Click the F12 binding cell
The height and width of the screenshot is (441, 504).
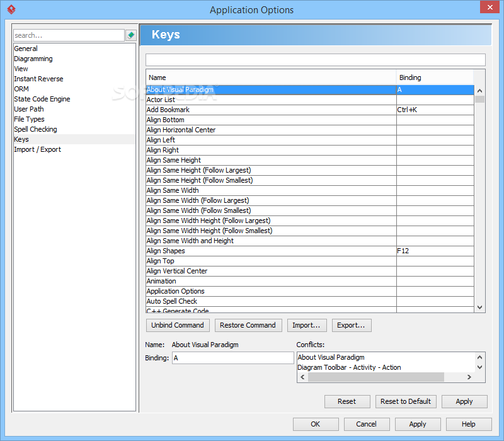coord(435,251)
